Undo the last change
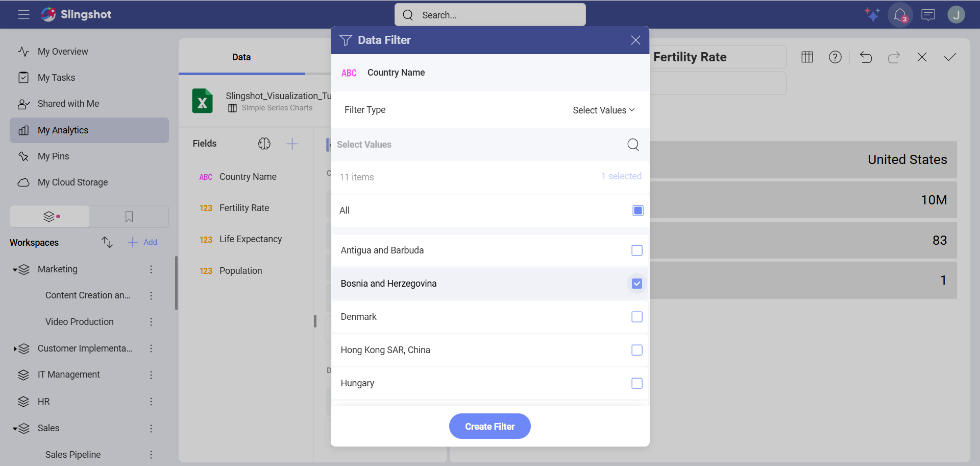 pos(866,57)
